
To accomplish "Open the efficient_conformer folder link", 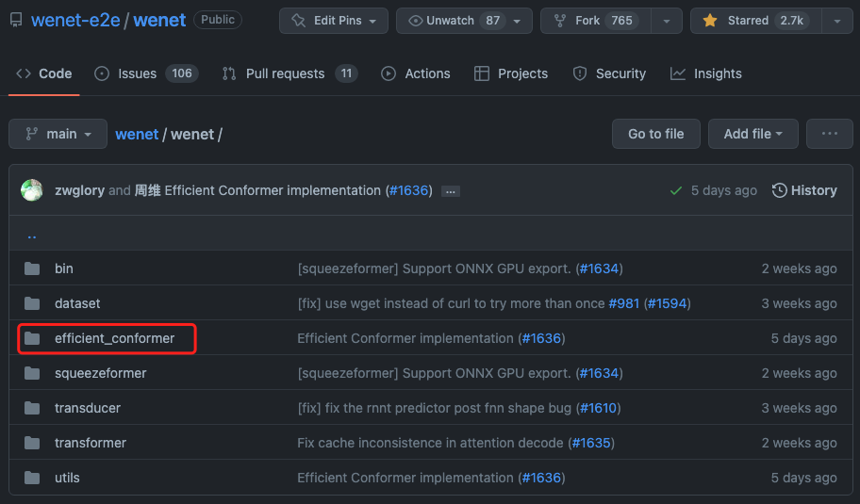I will click(x=114, y=338).
